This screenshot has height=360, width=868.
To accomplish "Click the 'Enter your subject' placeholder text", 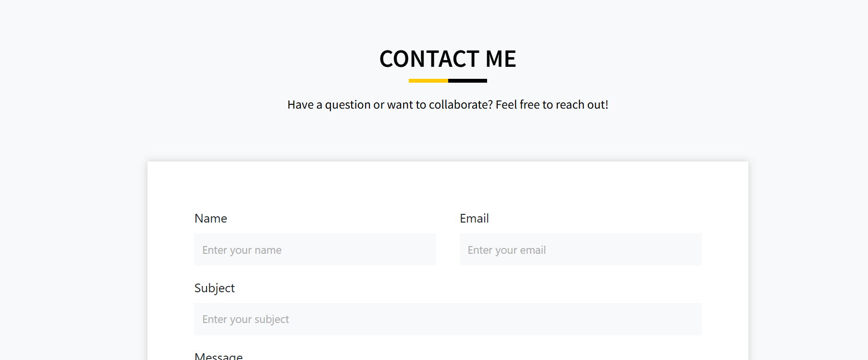I will click(x=245, y=319).
